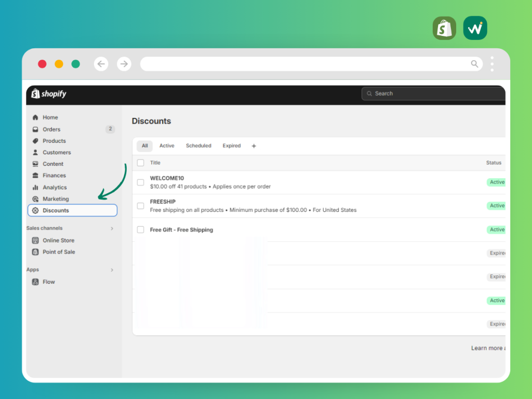Click the Discounts badge icon
This screenshot has height=399, width=532.
35,210
